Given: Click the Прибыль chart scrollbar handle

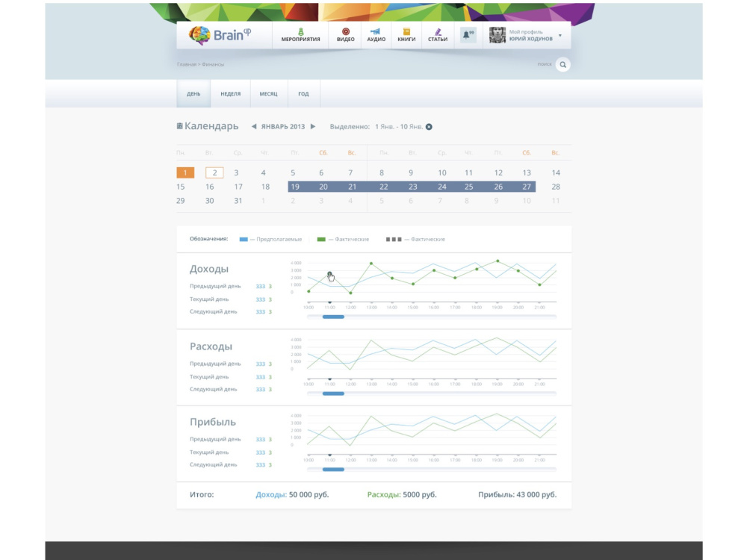Looking at the screenshot, I should [x=333, y=470].
